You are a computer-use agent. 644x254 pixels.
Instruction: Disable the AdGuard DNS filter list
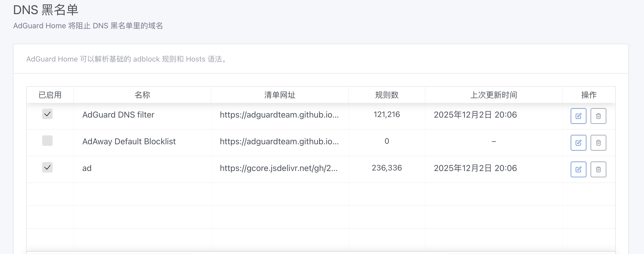pyautogui.click(x=47, y=114)
